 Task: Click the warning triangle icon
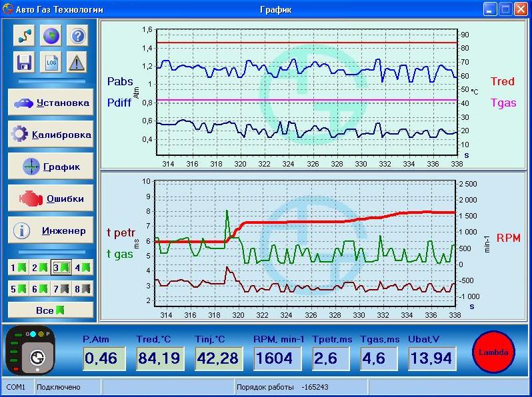point(77,63)
